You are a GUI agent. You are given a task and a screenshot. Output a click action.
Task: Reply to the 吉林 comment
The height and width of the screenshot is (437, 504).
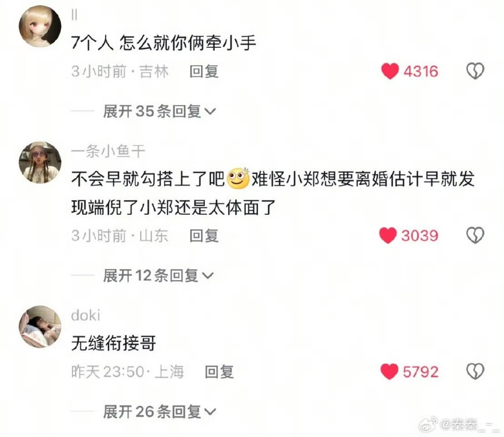pyautogui.click(x=204, y=71)
